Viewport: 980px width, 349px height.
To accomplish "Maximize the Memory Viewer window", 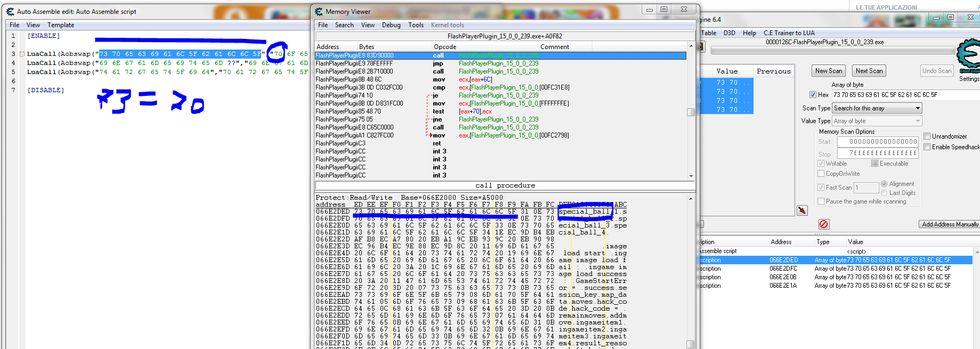I will (x=664, y=10).
